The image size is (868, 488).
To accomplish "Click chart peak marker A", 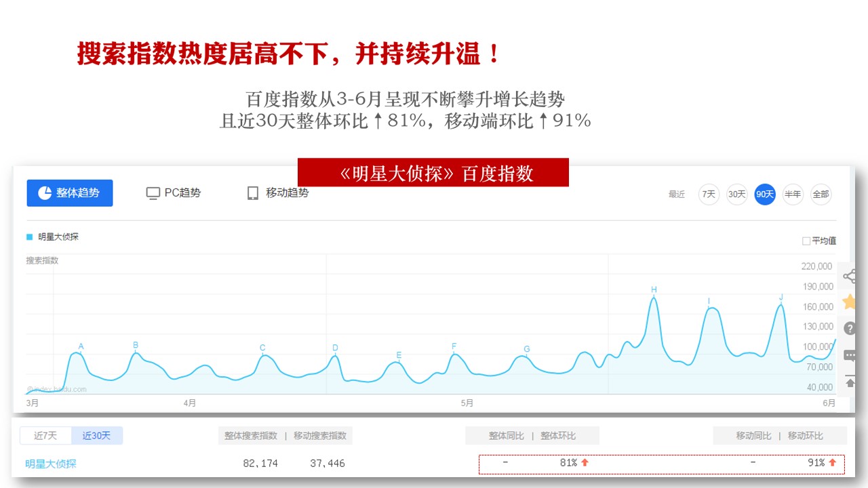I will [81, 347].
